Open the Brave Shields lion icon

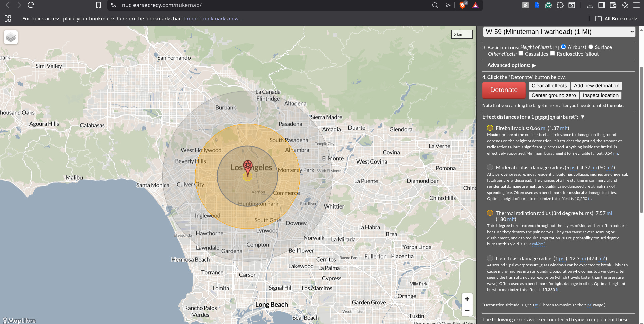[463, 5]
